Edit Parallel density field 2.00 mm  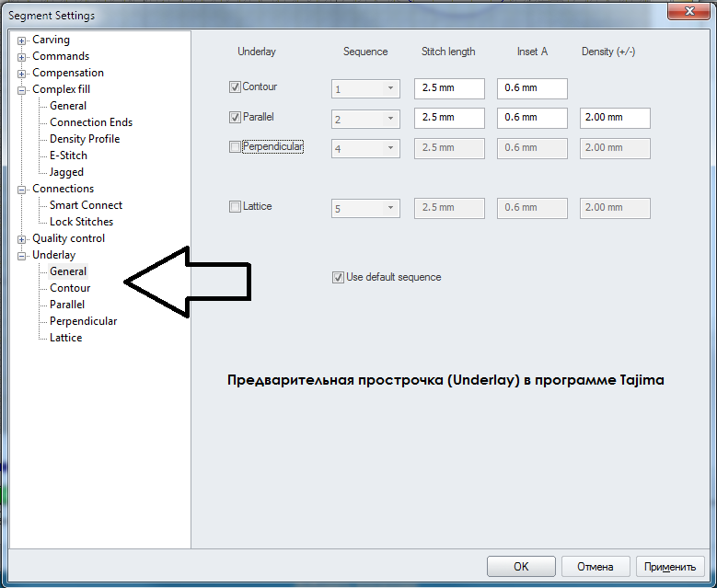tap(615, 118)
